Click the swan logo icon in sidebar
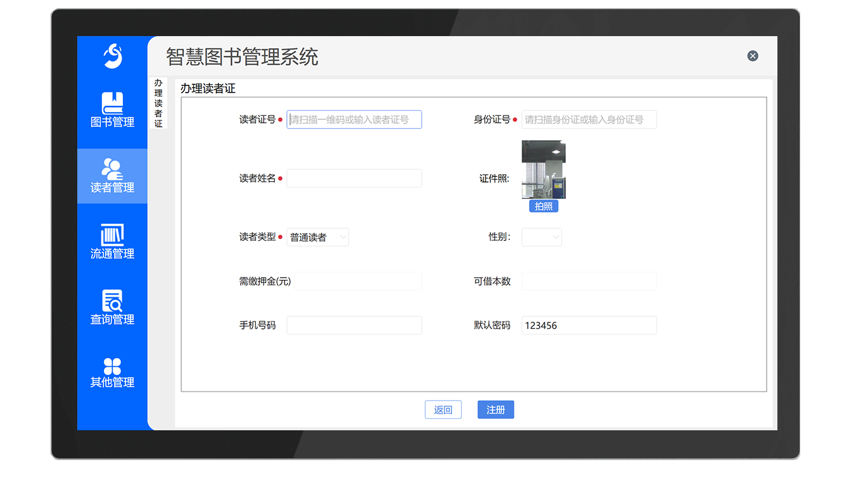 point(113,56)
